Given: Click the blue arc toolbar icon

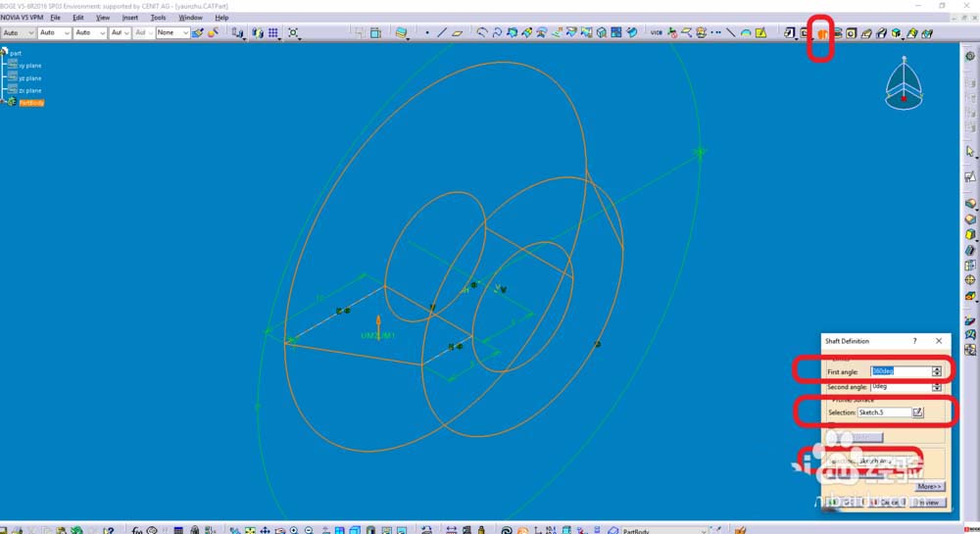Looking at the screenshot, I should 746,33.
